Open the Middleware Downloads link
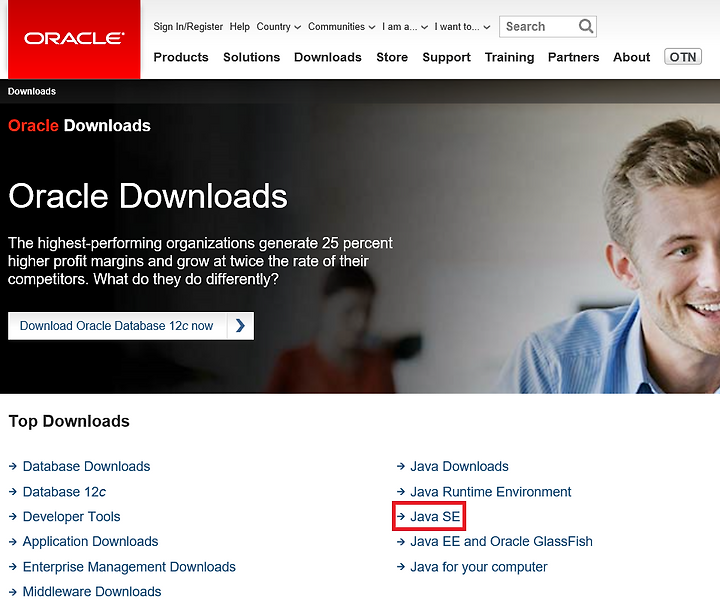The width and height of the screenshot is (720, 615). (x=92, y=592)
